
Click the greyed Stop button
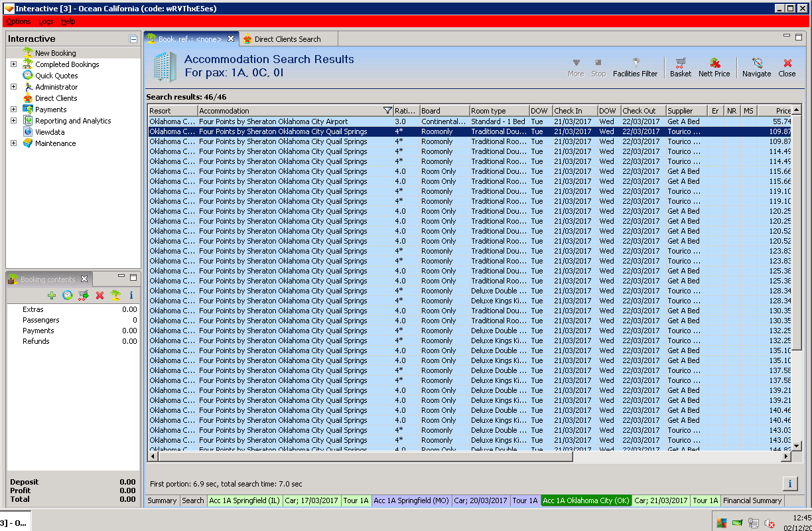pos(598,67)
